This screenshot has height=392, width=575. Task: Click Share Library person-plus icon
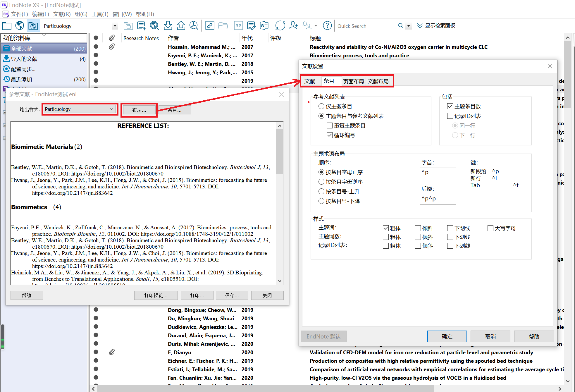(x=293, y=26)
